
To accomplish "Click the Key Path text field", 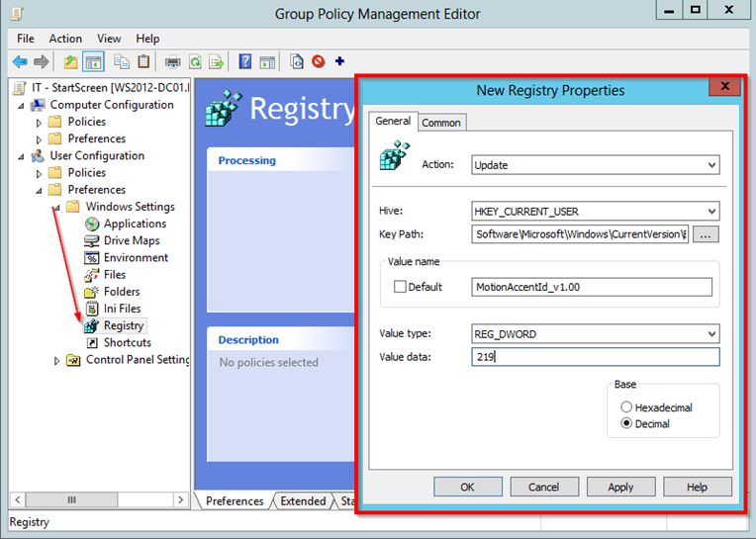I will [580, 234].
